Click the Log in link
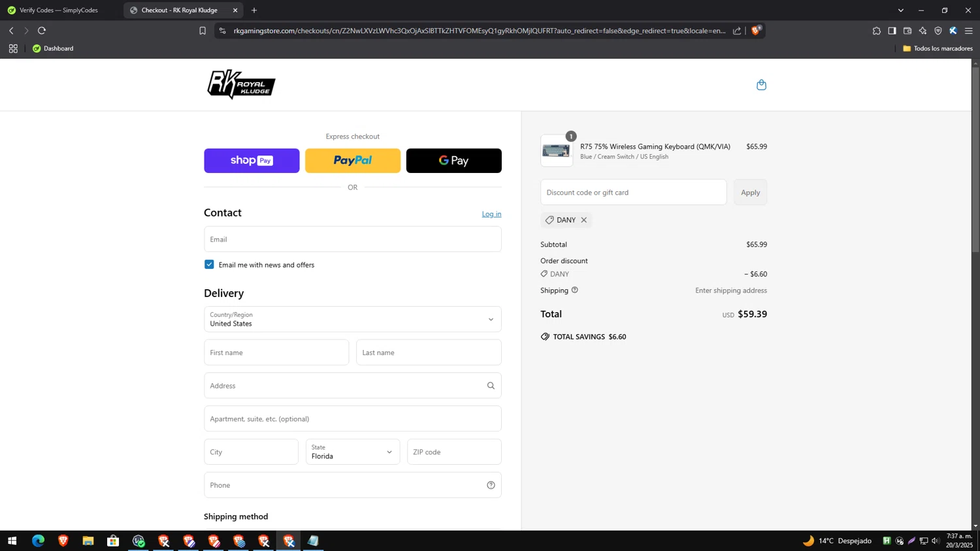Screen dimensions: 980x551 [491, 214]
